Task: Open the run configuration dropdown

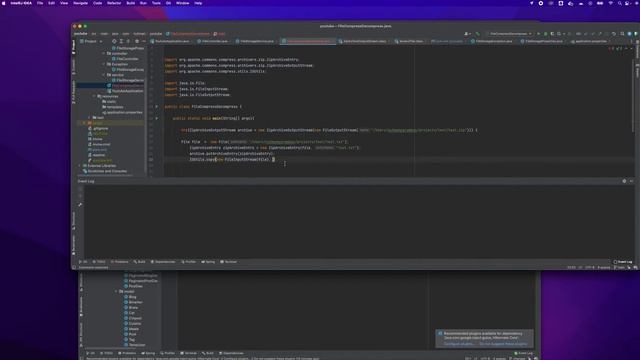Action: pos(510,34)
